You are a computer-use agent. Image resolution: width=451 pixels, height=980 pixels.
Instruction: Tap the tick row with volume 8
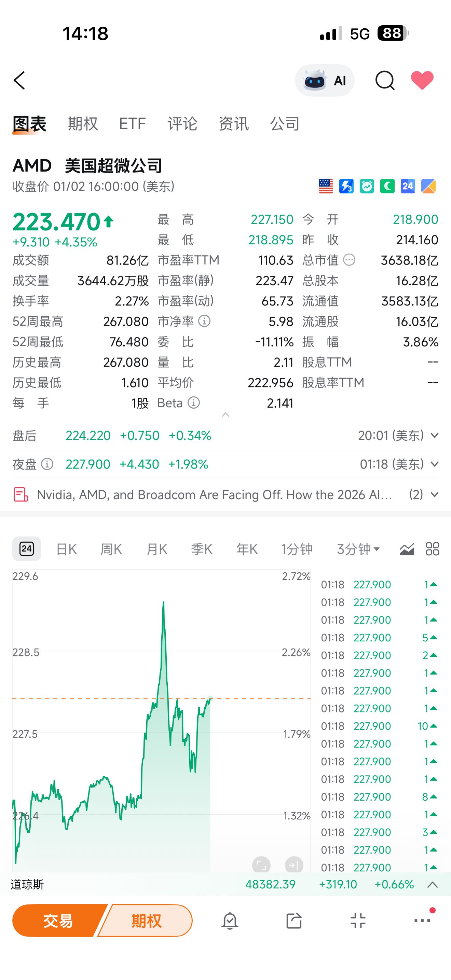point(379,797)
